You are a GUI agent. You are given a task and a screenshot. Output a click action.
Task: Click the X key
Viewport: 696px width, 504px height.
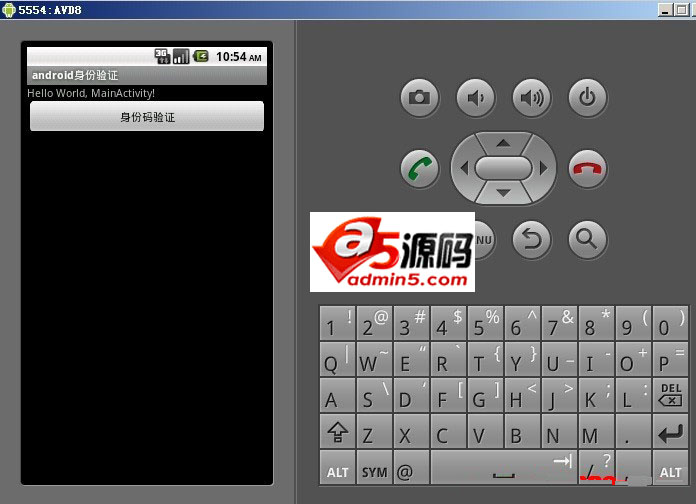[x=411, y=431]
